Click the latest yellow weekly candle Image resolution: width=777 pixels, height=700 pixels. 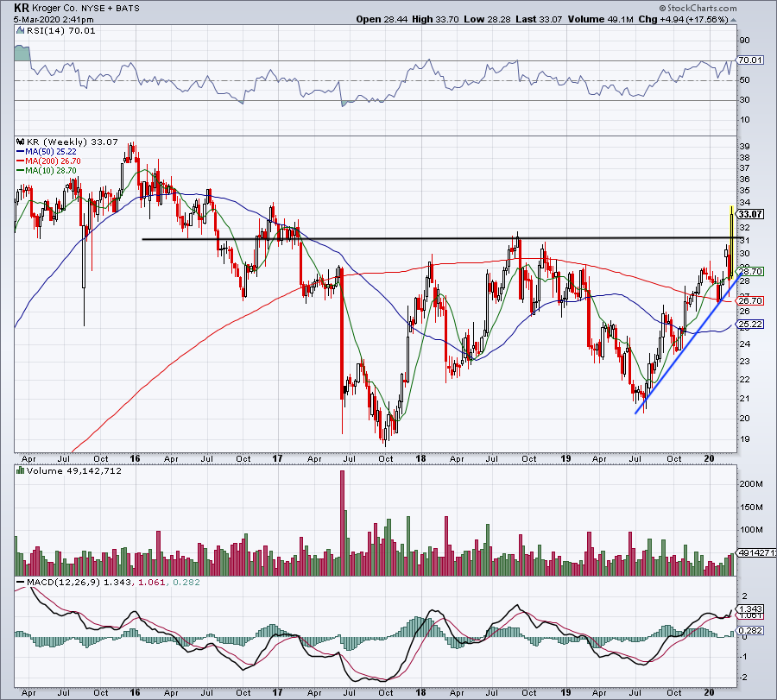point(731,242)
